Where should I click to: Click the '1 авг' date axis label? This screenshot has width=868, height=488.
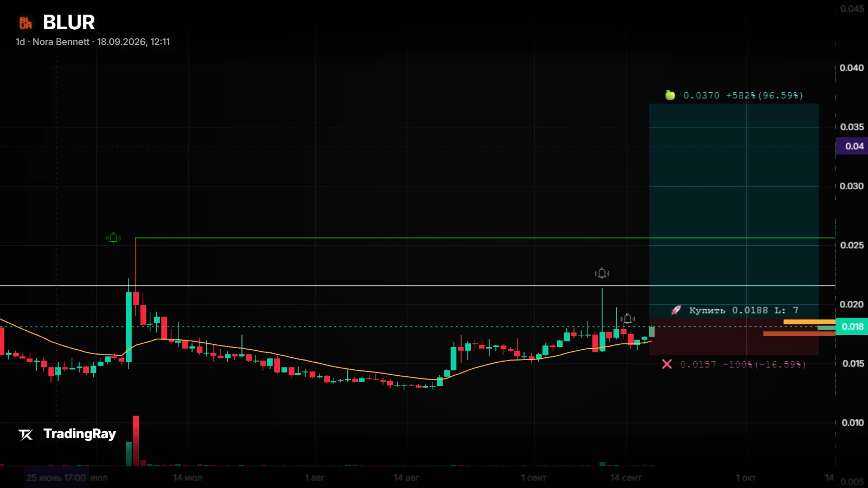tap(315, 478)
